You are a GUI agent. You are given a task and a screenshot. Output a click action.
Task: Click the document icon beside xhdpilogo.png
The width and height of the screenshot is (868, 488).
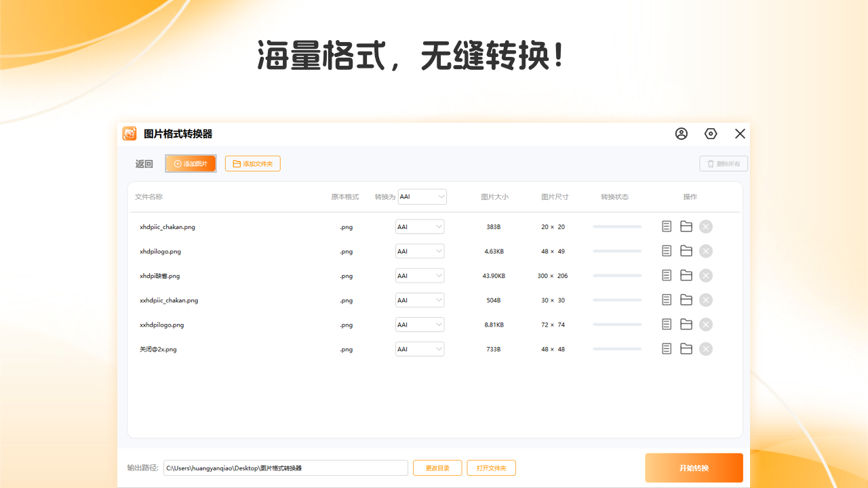[x=666, y=251]
